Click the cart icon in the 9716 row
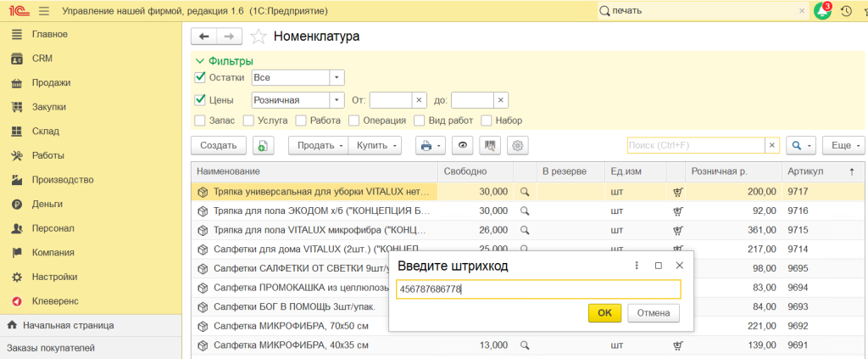Image resolution: width=868 pixels, height=359 pixels. point(676,211)
